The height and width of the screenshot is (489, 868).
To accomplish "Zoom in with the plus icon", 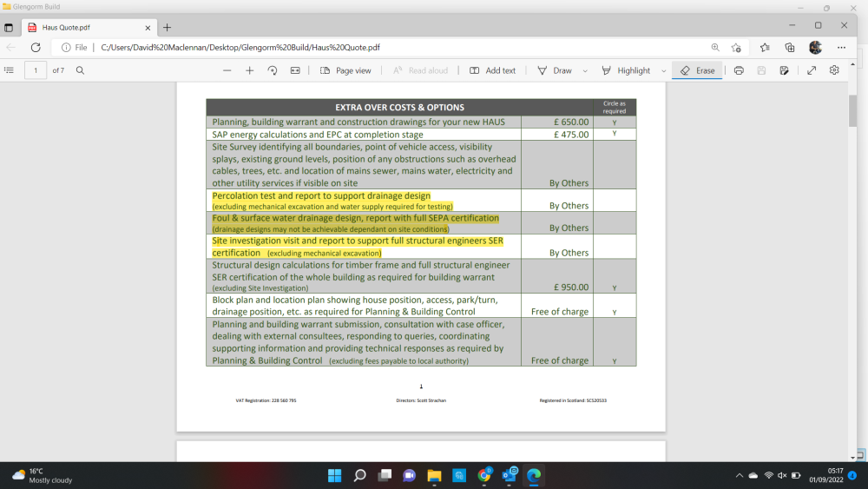I will click(250, 70).
